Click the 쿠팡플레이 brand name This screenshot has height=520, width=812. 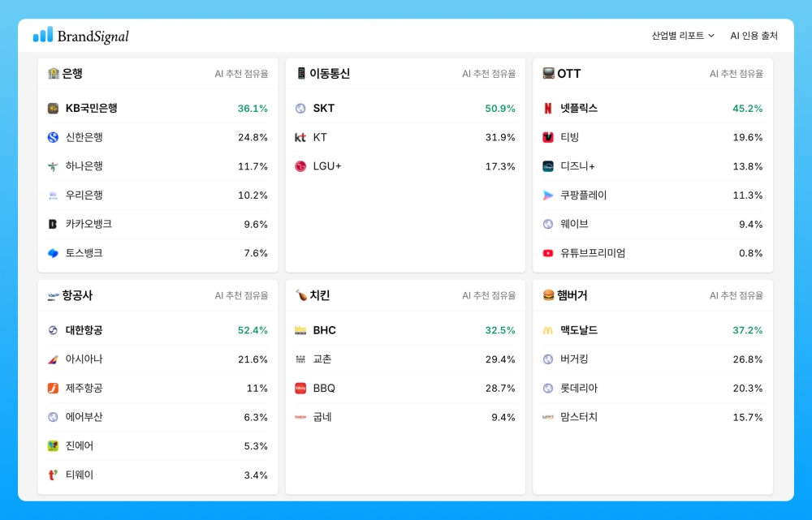(584, 196)
